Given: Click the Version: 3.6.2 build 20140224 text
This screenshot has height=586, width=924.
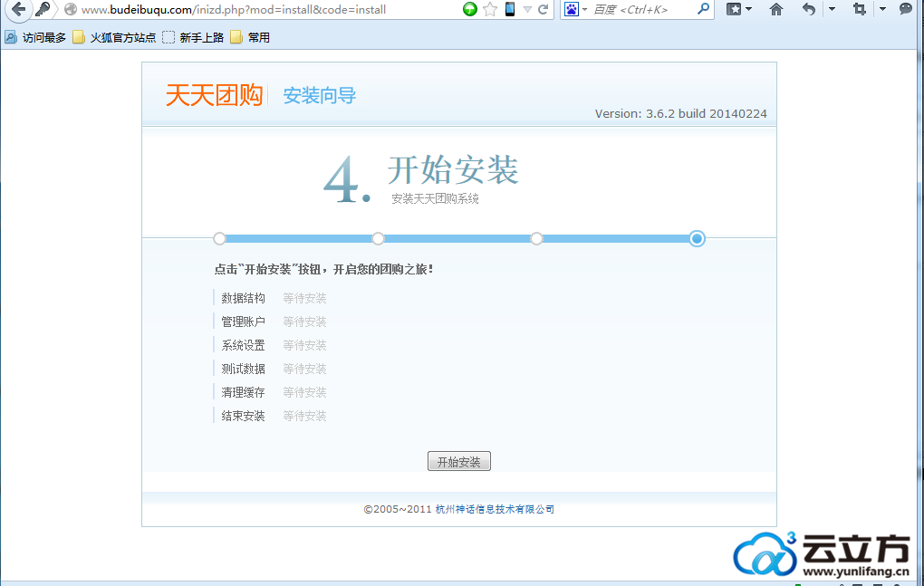Looking at the screenshot, I should 680,113.
